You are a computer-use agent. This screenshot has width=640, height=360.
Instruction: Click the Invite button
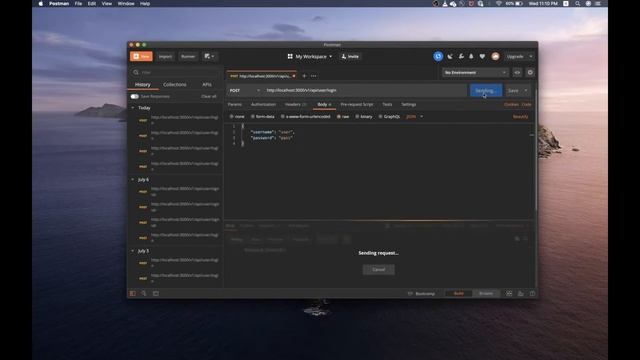coord(350,56)
